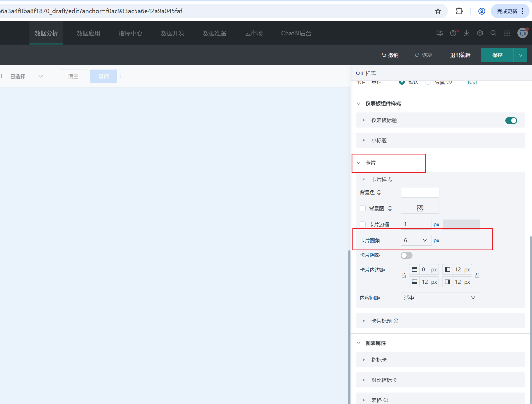Open the 指标中心 tab
The width and height of the screenshot is (532, 404).
pyautogui.click(x=130, y=33)
